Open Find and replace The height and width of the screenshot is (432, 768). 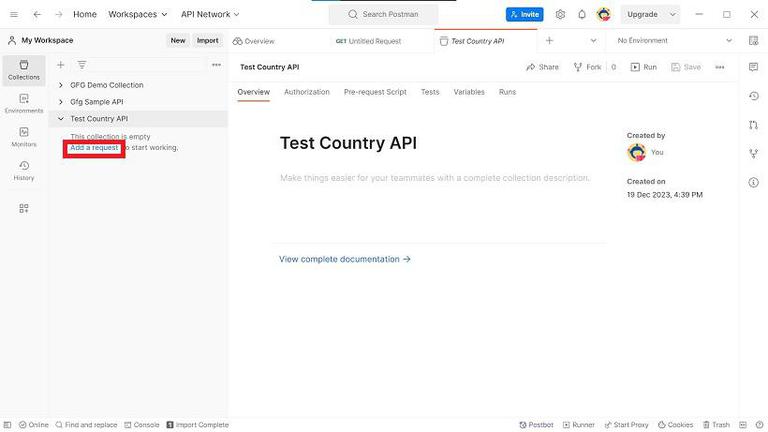[x=86, y=425]
